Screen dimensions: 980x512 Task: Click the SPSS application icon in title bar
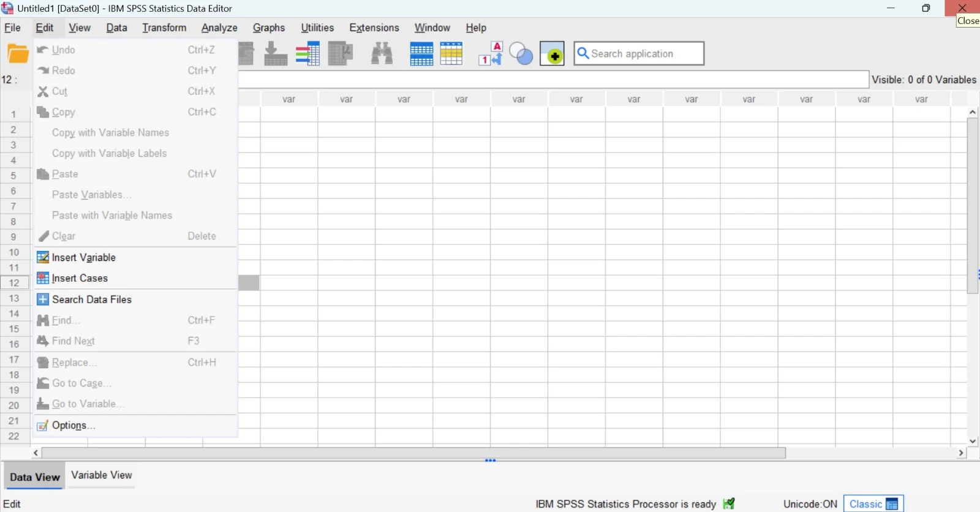(7, 8)
